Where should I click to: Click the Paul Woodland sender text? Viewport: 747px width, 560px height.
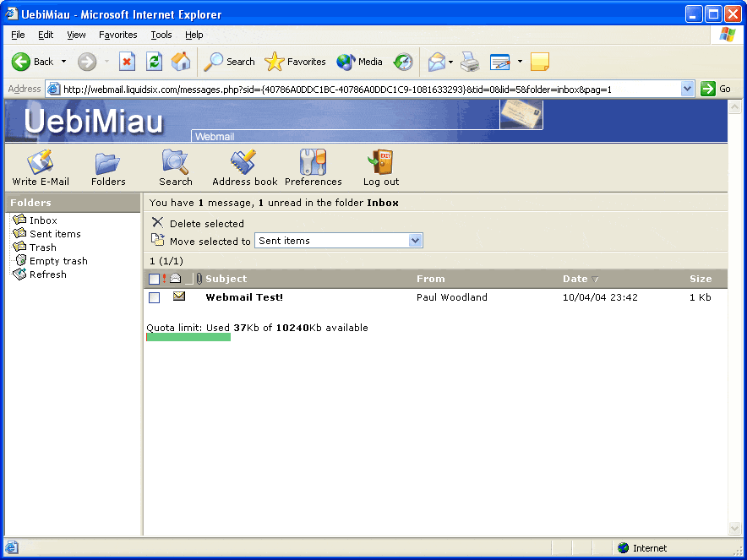(x=451, y=297)
